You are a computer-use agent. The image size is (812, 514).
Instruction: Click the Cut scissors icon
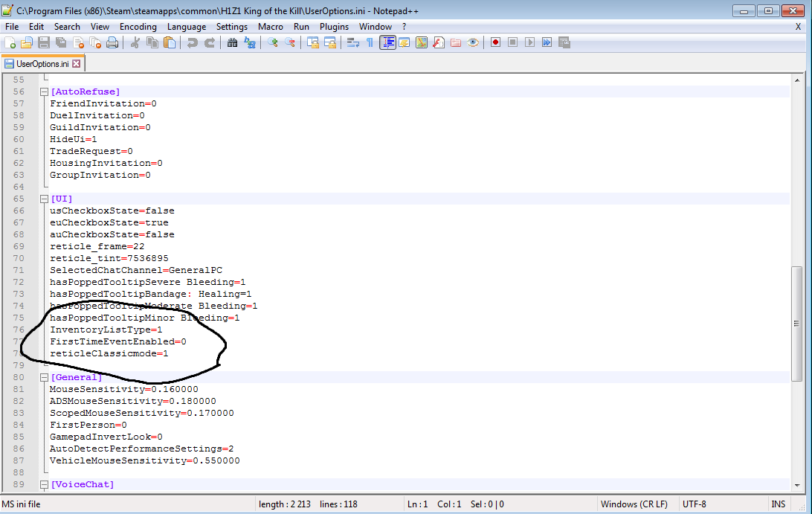pos(135,42)
